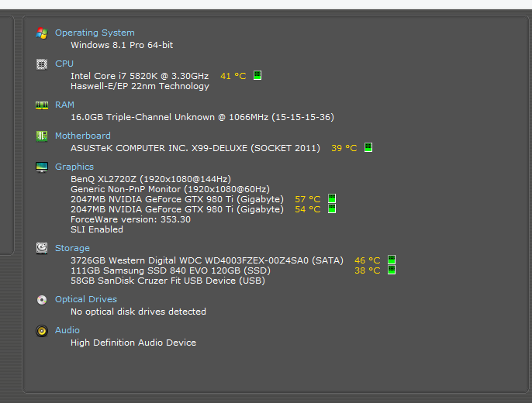Select the Samsung SSD 840 EVO 120GB line
This screenshot has width=532, height=403.
click(171, 270)
